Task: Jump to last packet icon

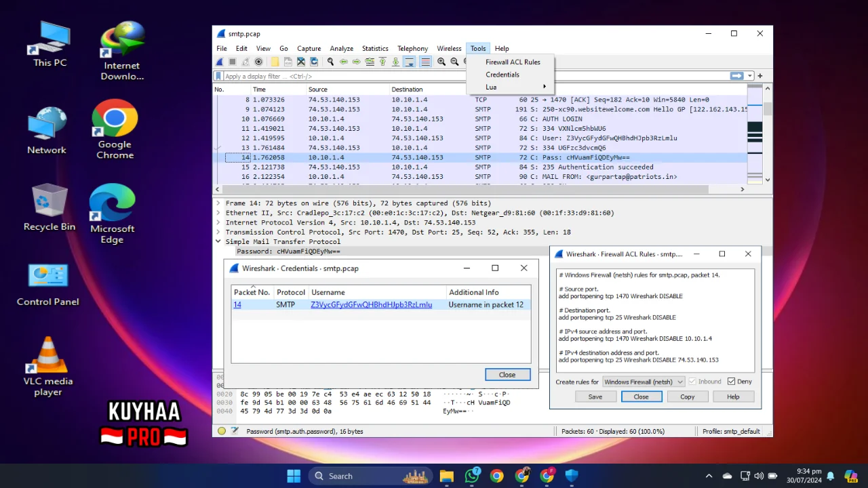Action: pyautogui.click(x=395, y=62)
